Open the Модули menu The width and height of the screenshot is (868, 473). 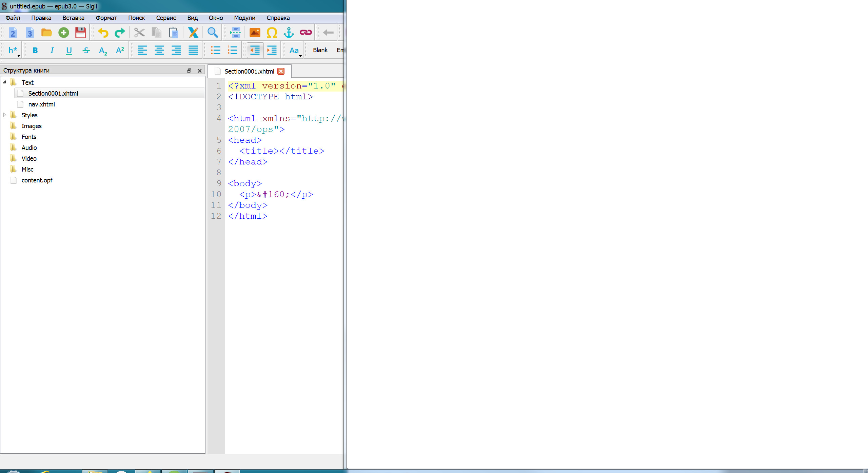click(244, 18)
